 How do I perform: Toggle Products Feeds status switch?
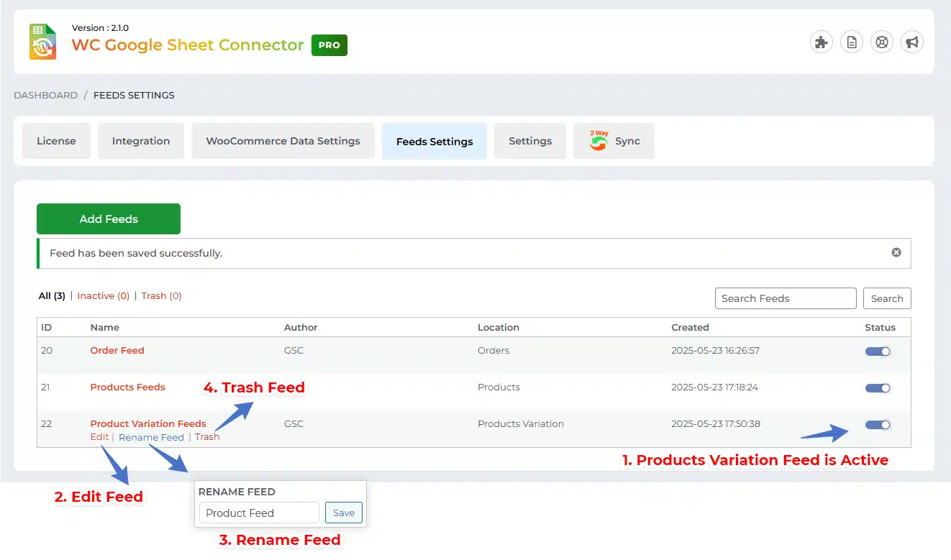point(878,388)
